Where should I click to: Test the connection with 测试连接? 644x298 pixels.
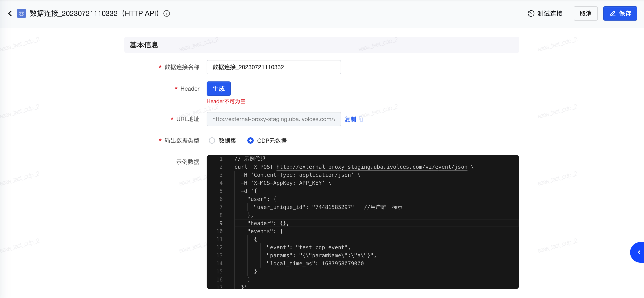pos(545,13)
